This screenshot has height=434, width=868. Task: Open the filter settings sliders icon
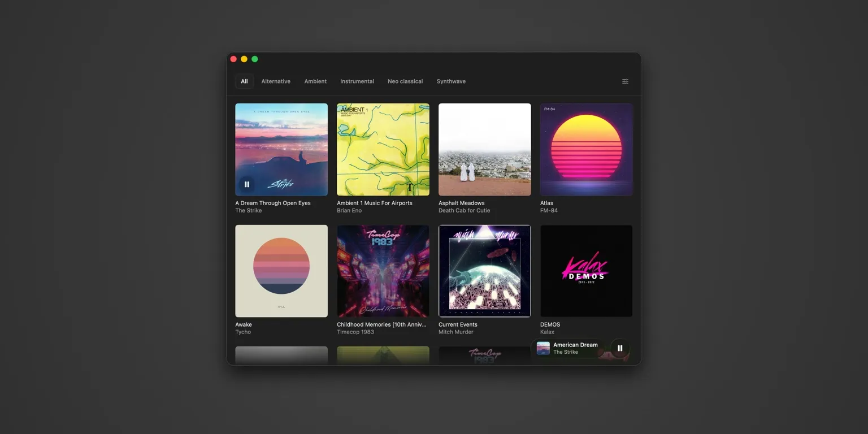coord(625,81)
